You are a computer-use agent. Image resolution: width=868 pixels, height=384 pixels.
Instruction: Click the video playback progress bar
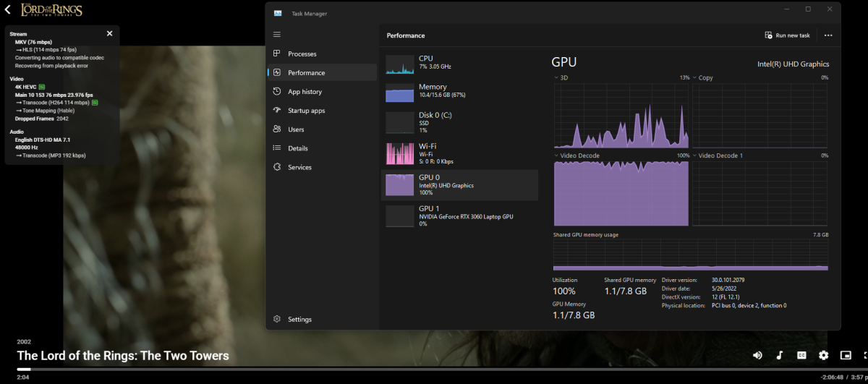point(434,369)
